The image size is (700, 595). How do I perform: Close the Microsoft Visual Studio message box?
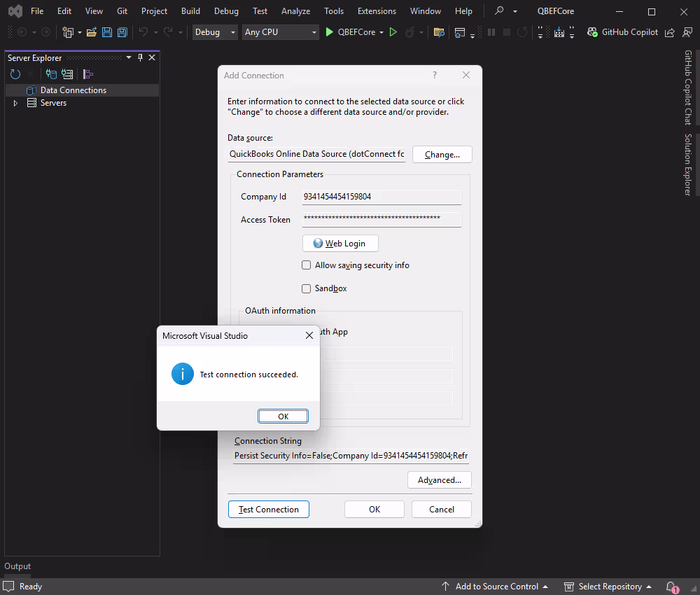tap(309, 335)
